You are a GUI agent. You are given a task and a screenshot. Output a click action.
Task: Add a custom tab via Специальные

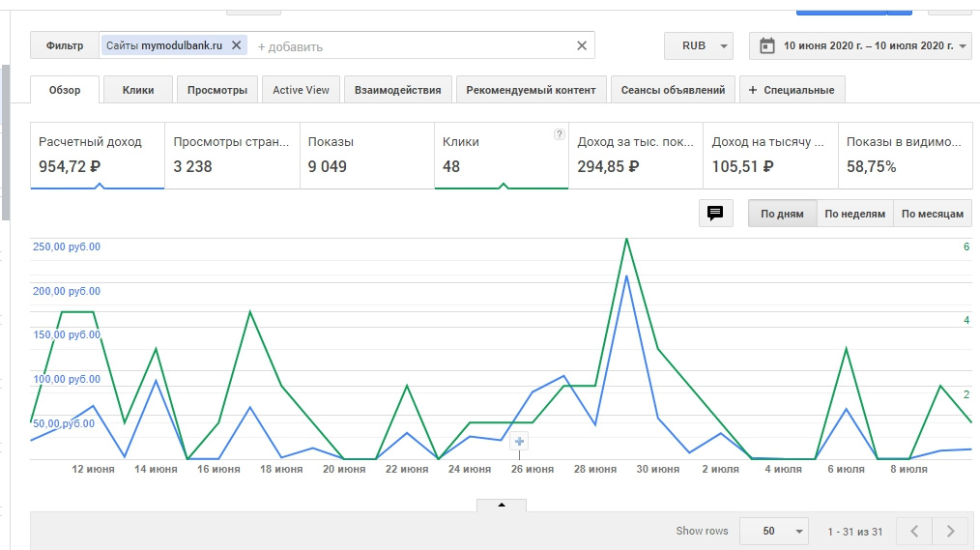pyautogui.click(x=792, y=90)
